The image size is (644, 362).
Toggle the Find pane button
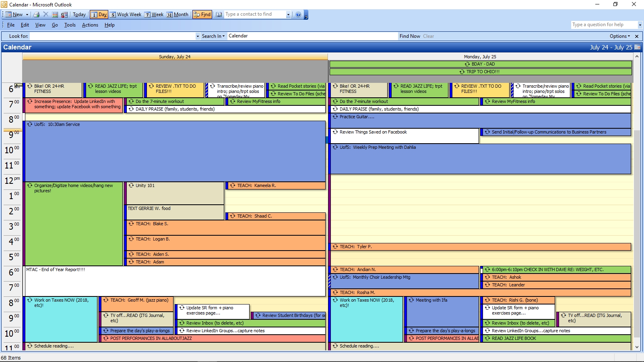click(202, 14)
